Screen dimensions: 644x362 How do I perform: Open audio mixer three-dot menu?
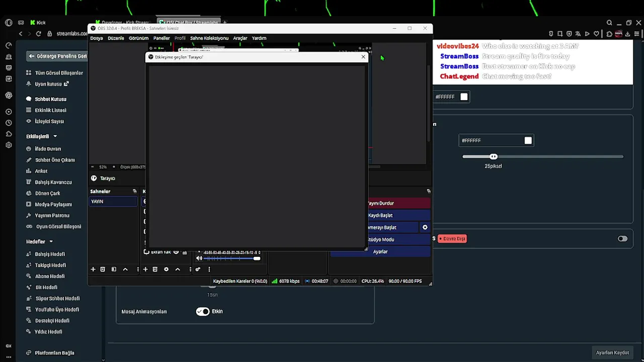(209, 269)
